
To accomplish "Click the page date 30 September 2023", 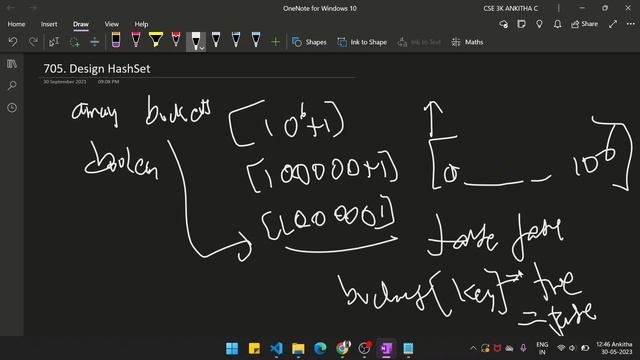I will [x=64, y=82].
